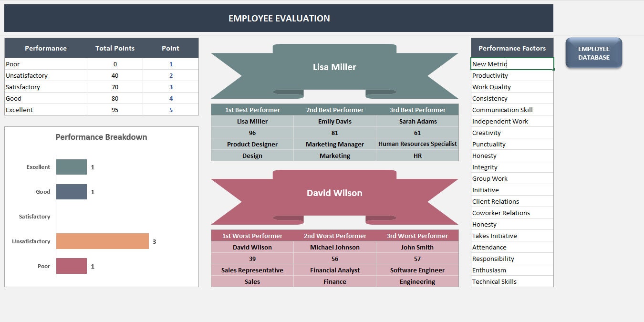This screenshot has height=322, width=644.
Task: Click Michael Johnson's Financial Analyst title
Action: tap(334, 270)
